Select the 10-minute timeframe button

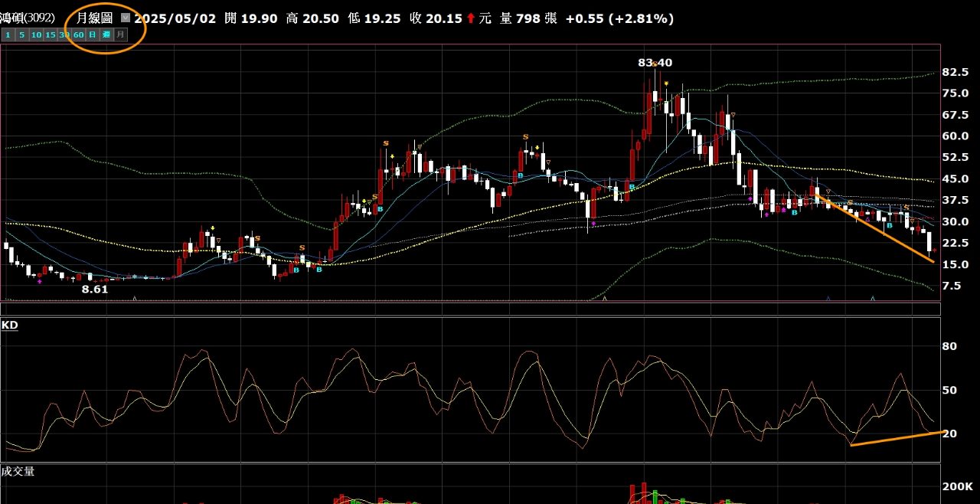coord(37,34)
